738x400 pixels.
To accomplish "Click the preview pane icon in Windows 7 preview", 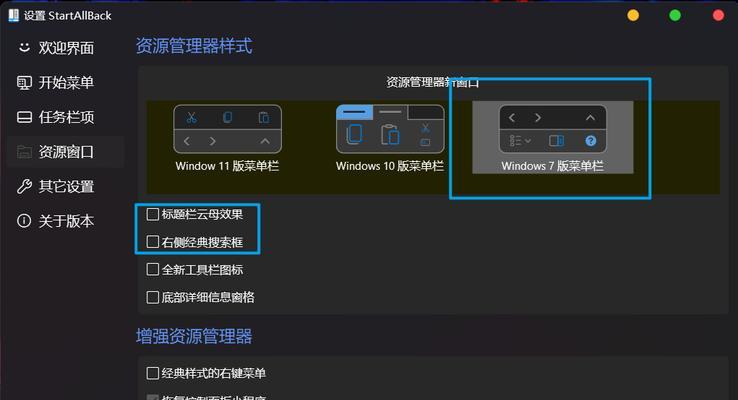I will point(556,141).
